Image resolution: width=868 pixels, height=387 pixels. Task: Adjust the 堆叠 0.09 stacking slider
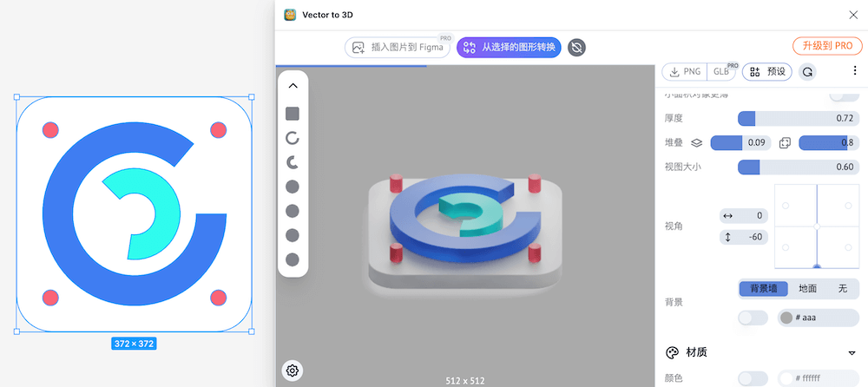pos(740,143)
